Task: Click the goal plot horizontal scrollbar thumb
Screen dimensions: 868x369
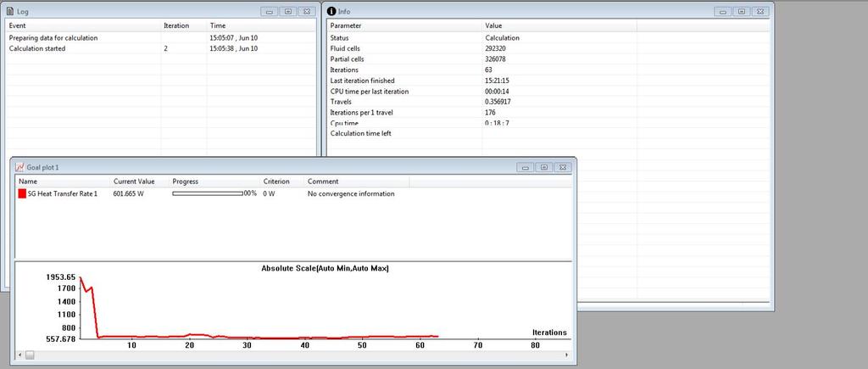Action: 30,355
